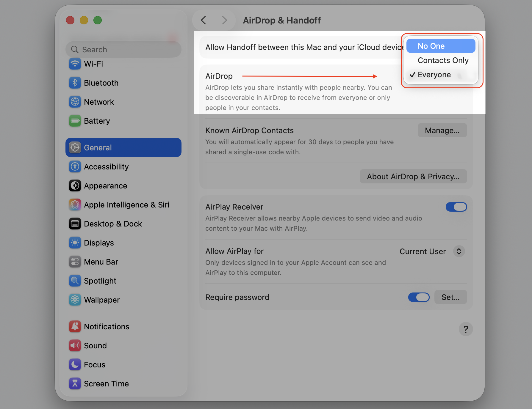The image size is (532, 409).
Task: Select the Appearance label
Action: tap(106, 186)
